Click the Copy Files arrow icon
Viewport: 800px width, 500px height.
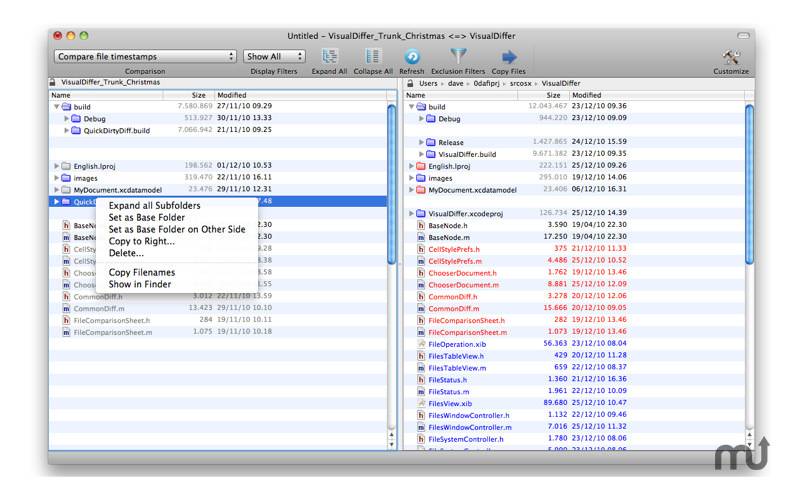(509, 57)
